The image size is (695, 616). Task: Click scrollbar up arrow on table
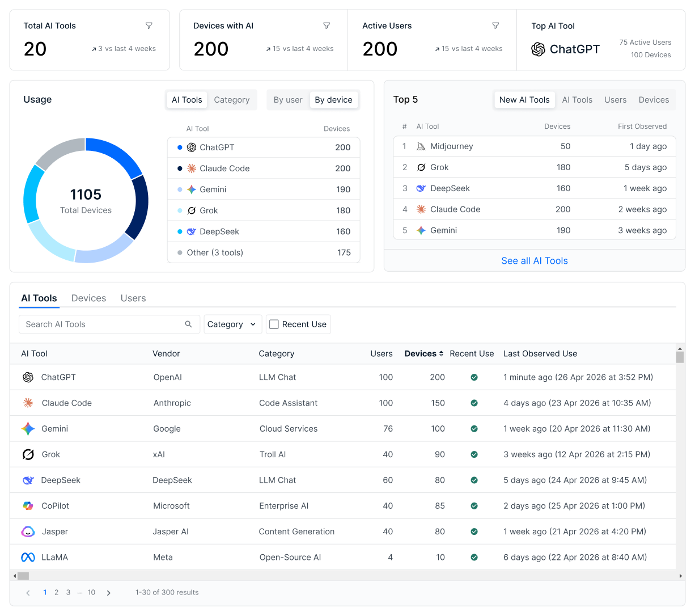pyautogui.click(x=680, y=348)
